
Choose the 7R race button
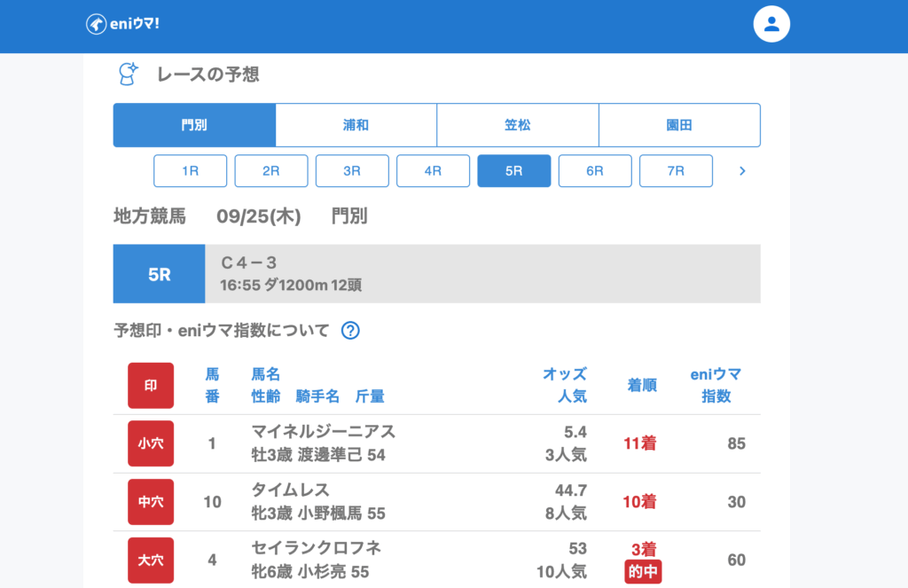pyautogui.click(x=676, y=171)
